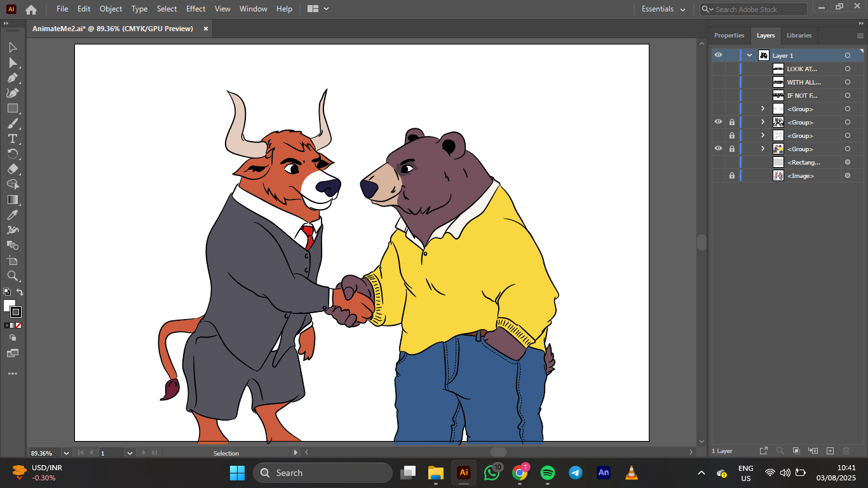Open the Object menu
The image size is (868, 488).
click(x=111, y=9)
